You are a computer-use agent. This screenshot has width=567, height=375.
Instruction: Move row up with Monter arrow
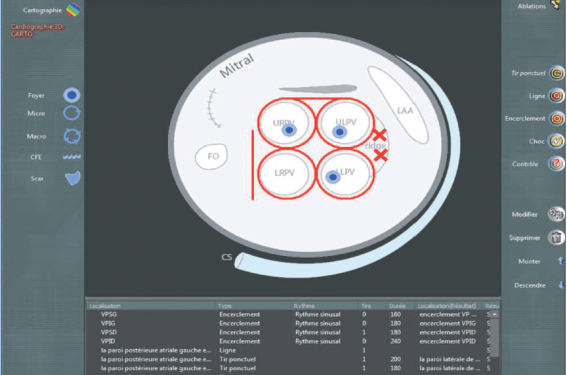pyautogui.click(x=561, y=261)
